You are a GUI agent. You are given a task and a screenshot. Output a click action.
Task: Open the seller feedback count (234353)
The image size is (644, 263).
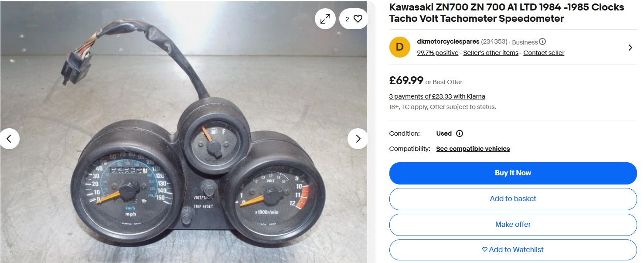[494, 42]
